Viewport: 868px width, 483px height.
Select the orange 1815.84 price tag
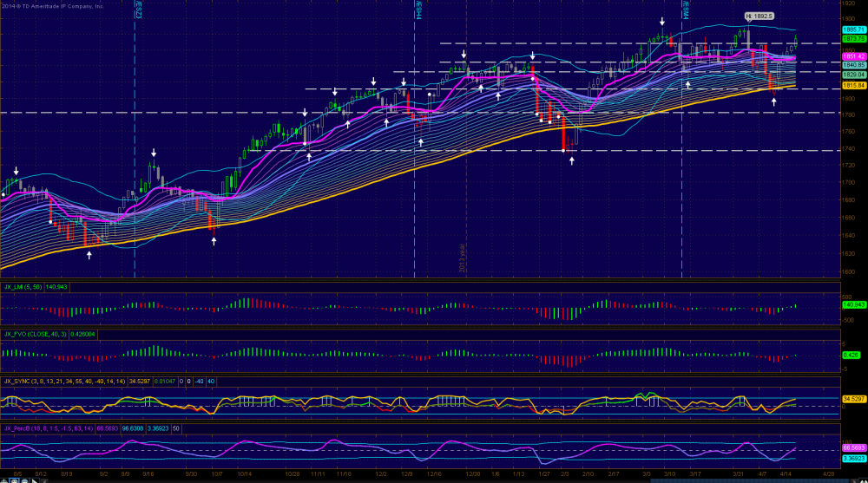pos(854,86)
